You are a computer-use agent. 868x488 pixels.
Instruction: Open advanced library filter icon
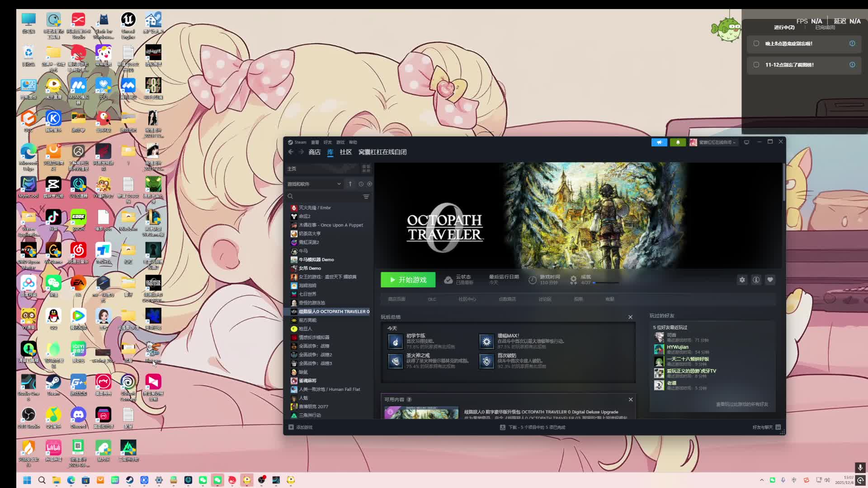coord(366,197)
